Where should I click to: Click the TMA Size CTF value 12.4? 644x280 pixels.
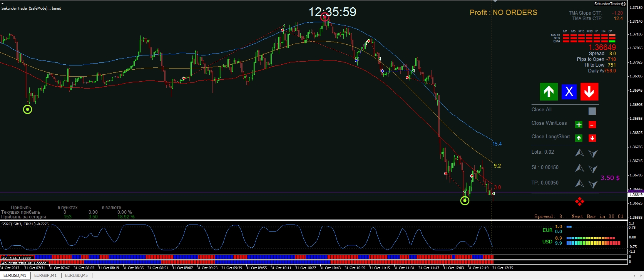(618, 18)
